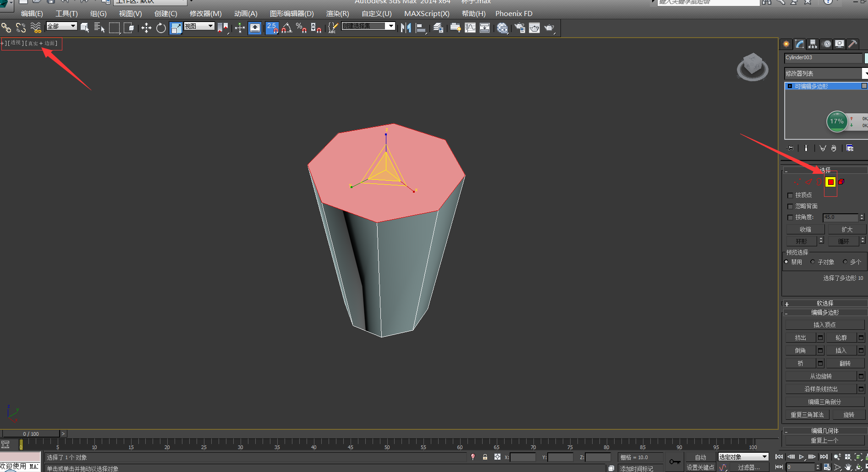Image resolution: width=868 pixels, height=472 pixels.
Task: Click the 倒角 bevel button
Action: pos(801,350)
